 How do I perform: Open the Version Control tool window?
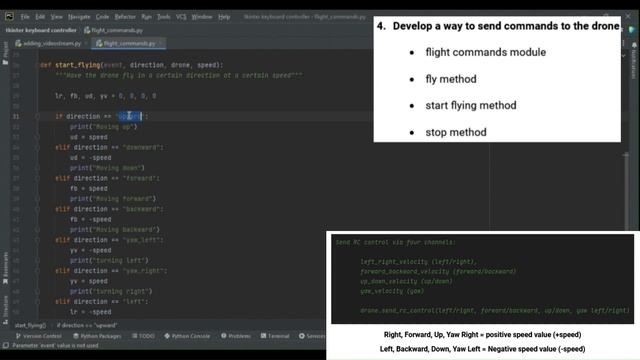[x=38, y=336]
